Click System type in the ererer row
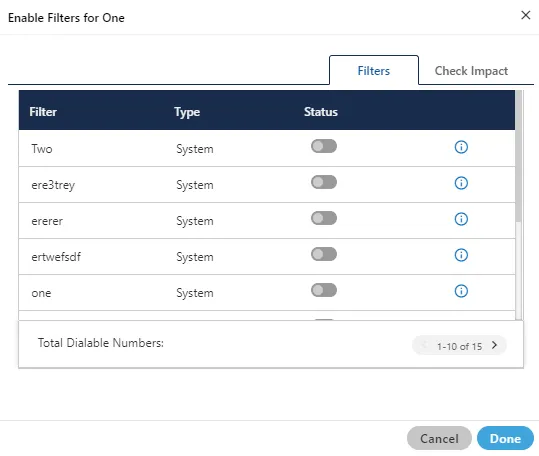 coord(195,221)
